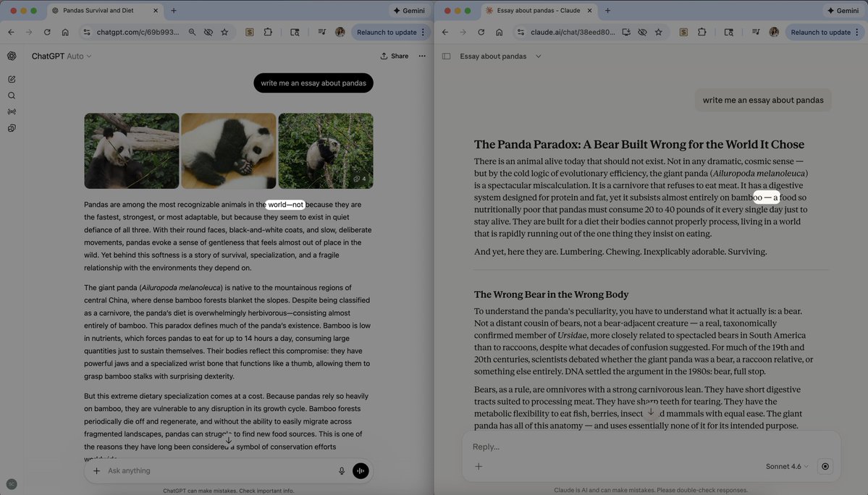Screen dimensions: 868x495
Task: Click the claude.ai address bar URL
Action: pos(573,32)
